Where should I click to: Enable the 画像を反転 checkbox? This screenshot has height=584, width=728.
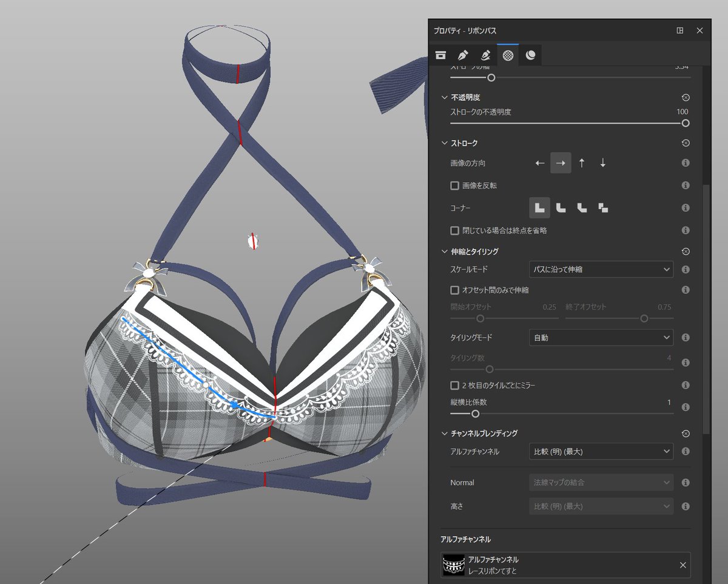pos(454,185)
